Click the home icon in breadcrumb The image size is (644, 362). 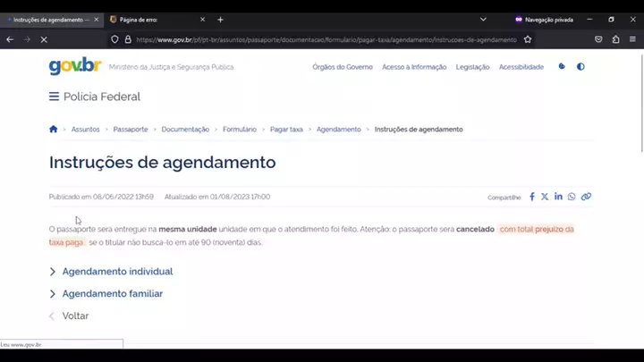click(54, 130)
